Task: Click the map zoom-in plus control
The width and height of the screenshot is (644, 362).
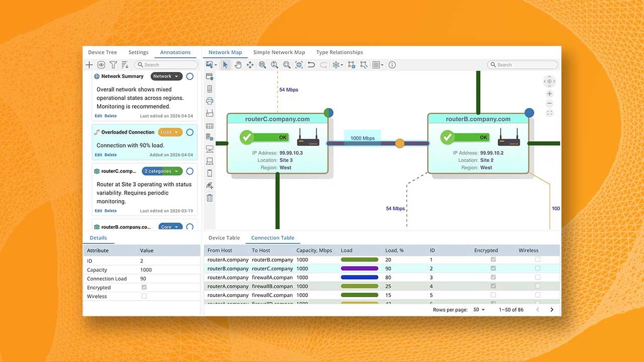Action: [x=549, y=94]
